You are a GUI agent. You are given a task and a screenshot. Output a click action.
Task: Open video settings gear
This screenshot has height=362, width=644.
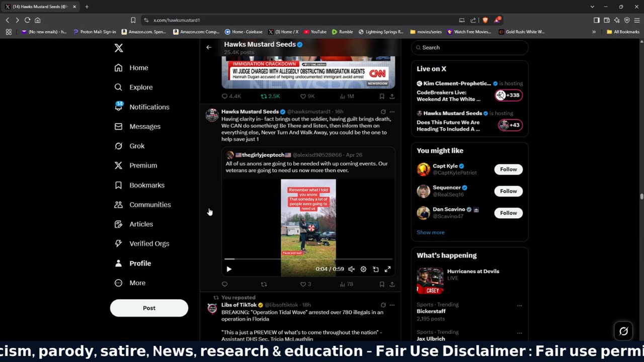click(363, 269)
